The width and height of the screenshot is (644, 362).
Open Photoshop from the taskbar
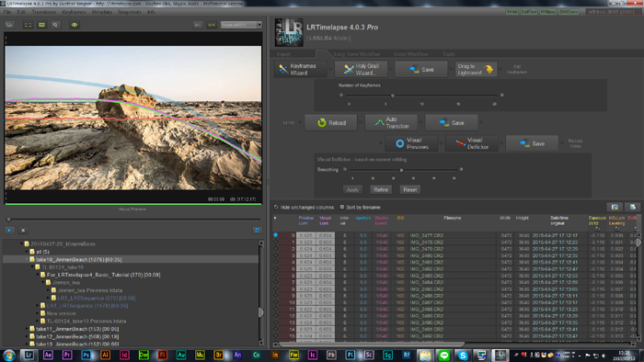[86, 355]
